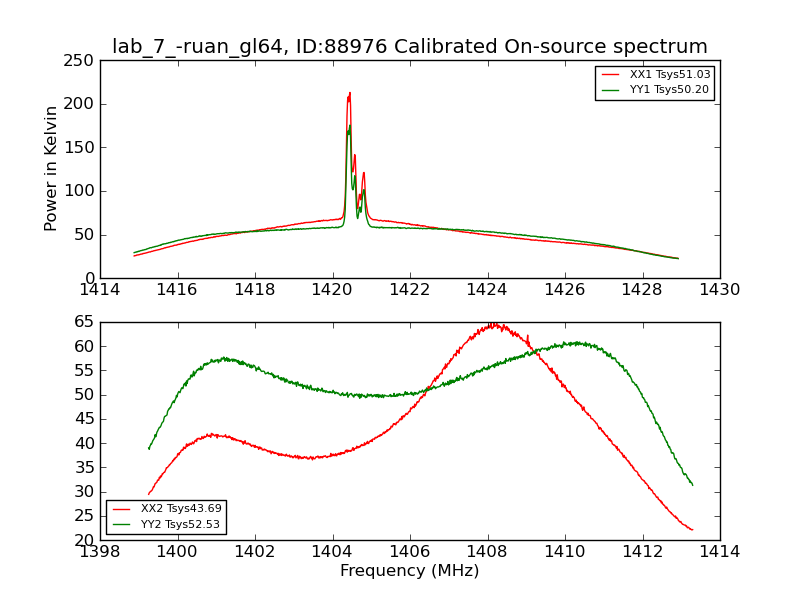Click the green line swatch beside YY1
800x600 pixels.
pos(611,90)
